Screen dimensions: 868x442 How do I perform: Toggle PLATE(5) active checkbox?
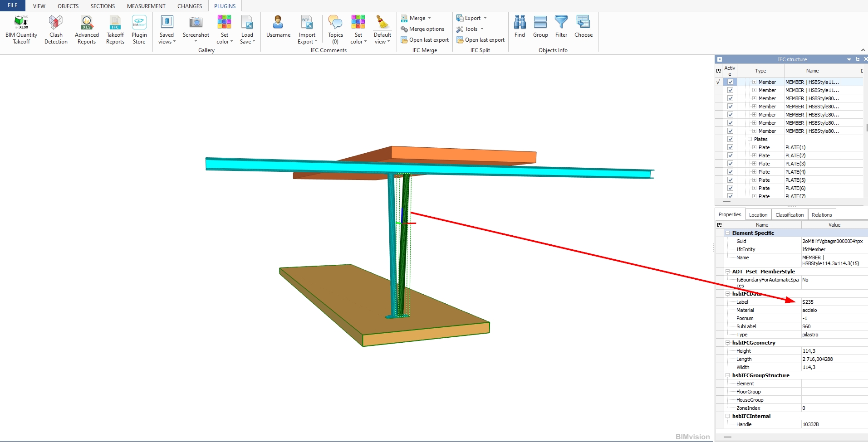coord(730,180)
